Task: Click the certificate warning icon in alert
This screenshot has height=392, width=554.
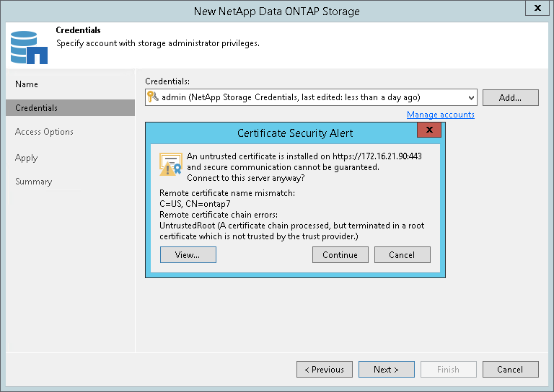Action: pos(171,164)
